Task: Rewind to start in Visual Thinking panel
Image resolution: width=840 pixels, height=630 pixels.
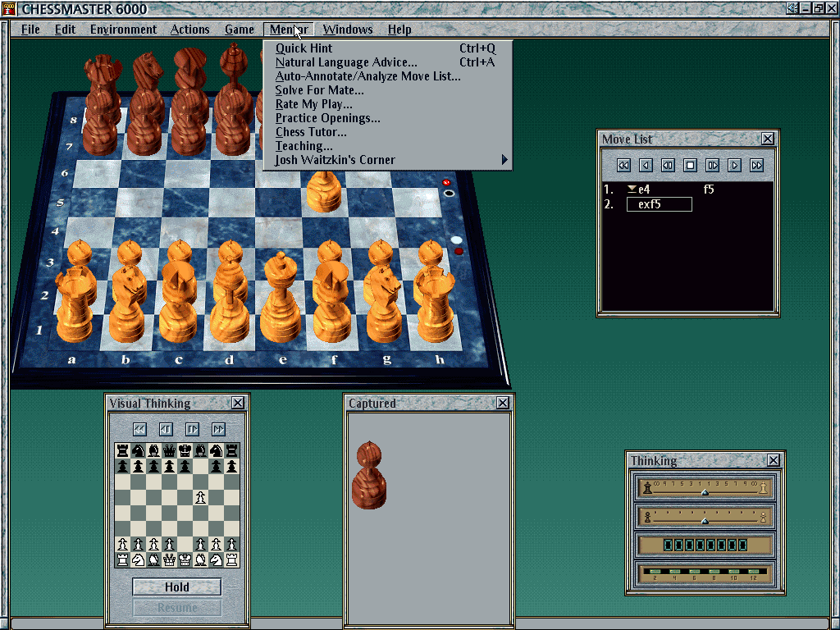Action: pos(139,429)
